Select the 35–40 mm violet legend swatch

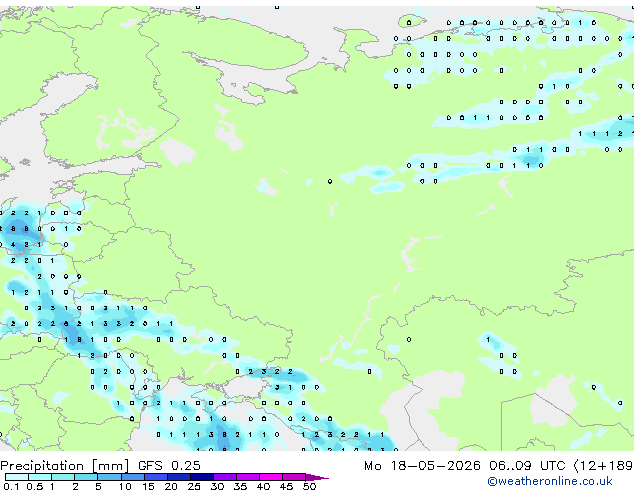point(247,477)
